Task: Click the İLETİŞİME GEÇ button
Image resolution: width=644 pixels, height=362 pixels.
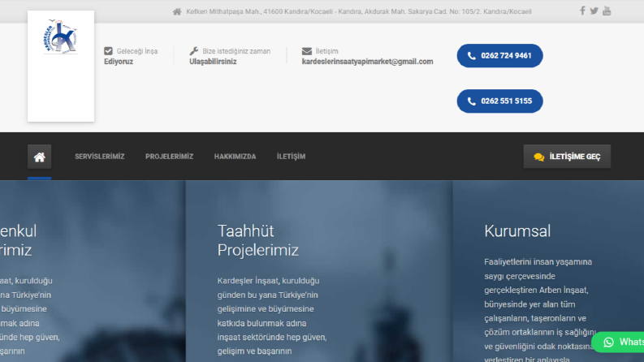Action: click(567, 157)
